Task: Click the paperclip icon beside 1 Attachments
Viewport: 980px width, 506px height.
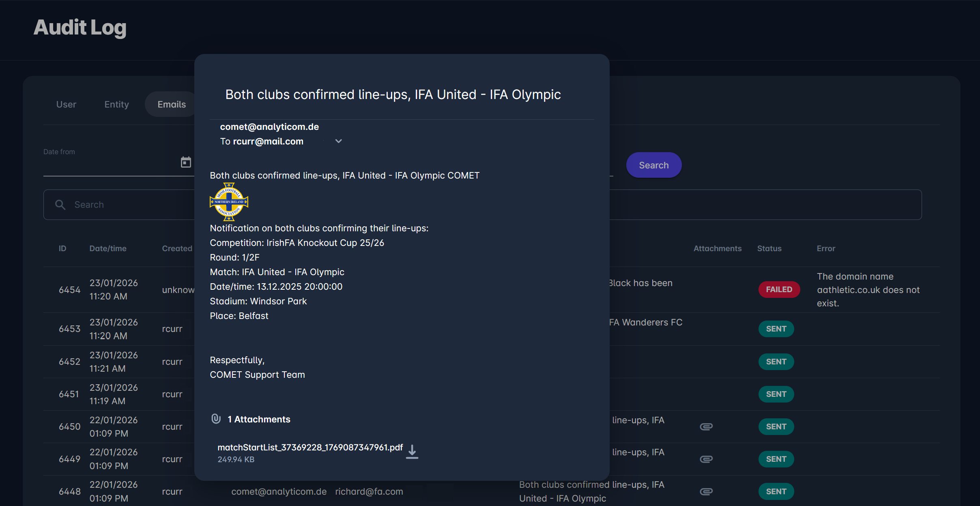Action: tap(216, 419)
